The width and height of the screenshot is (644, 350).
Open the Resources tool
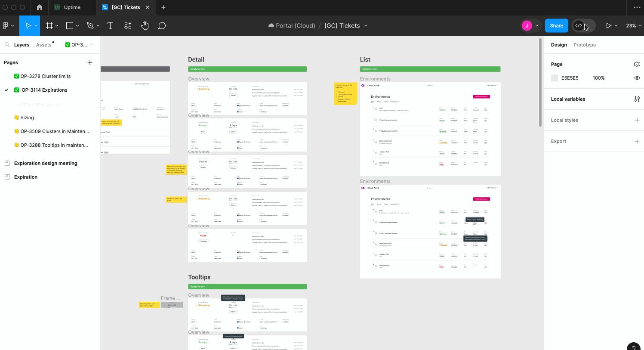pyautogui.click(x=128, y=26)
